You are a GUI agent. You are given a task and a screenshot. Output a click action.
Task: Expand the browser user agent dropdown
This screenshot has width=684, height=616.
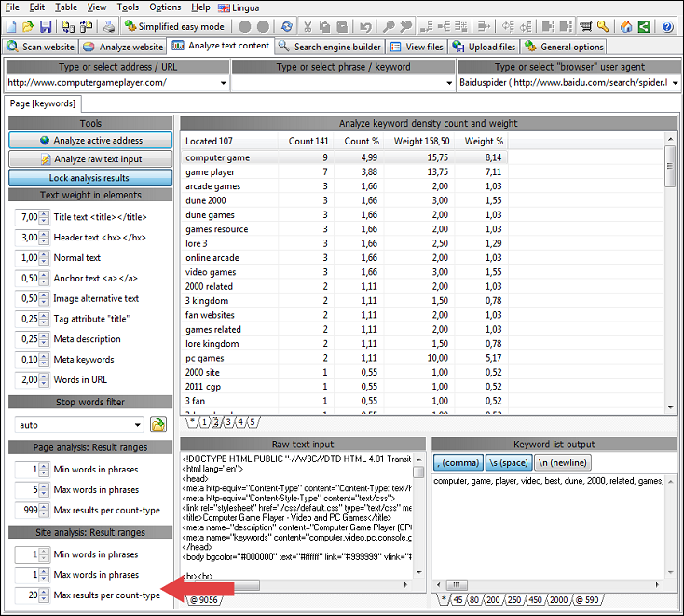pos(676,83)
